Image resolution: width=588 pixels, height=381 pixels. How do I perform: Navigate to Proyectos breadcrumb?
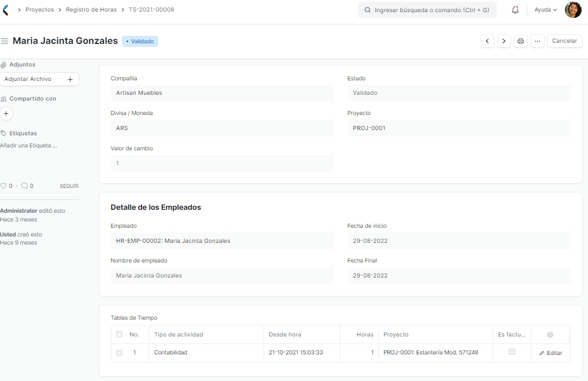tap(39, 10)
